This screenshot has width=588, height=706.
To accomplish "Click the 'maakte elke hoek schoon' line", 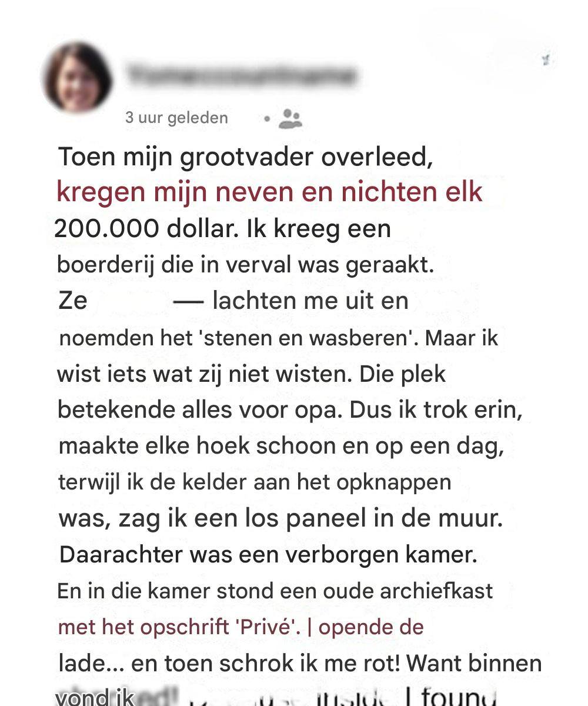I will coord(281,446).
